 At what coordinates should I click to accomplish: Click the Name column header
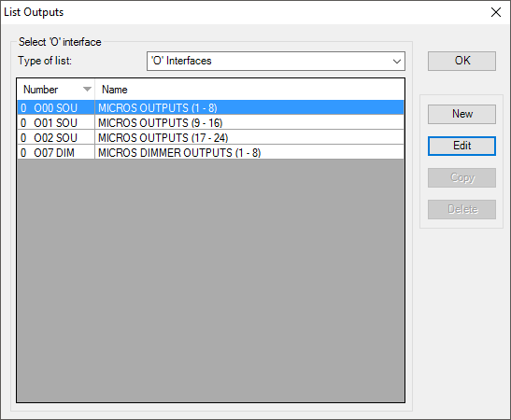pyautogui.click(x=249, y=90)
